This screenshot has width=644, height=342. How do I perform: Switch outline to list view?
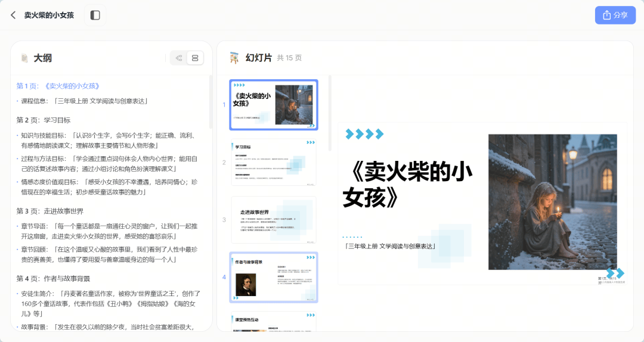[195, 58]
